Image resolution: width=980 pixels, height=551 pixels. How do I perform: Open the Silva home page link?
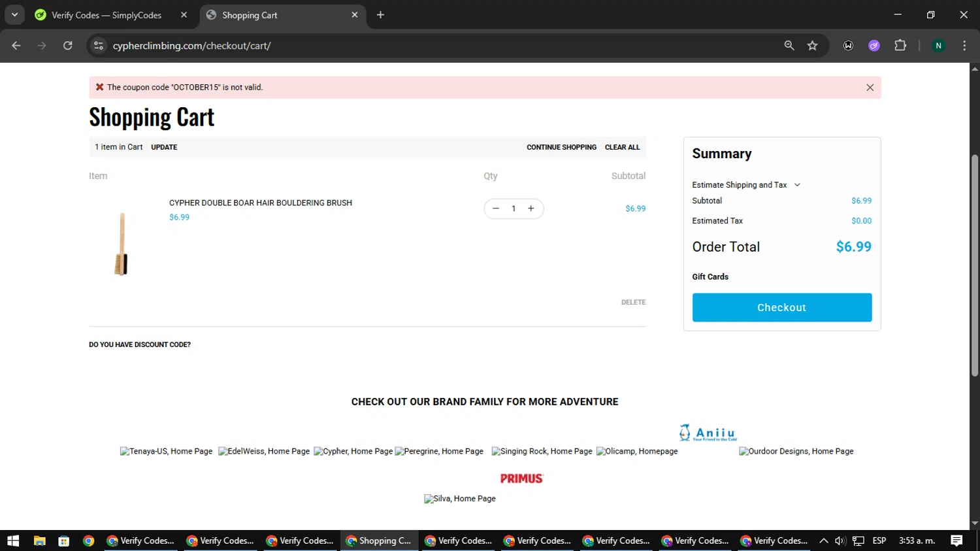pyautogui.click(x=460, y=498)
